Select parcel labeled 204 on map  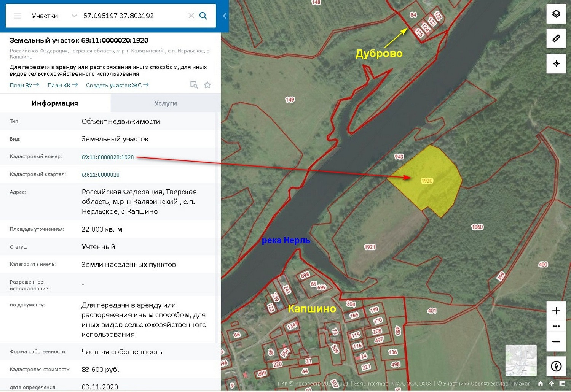351,304
